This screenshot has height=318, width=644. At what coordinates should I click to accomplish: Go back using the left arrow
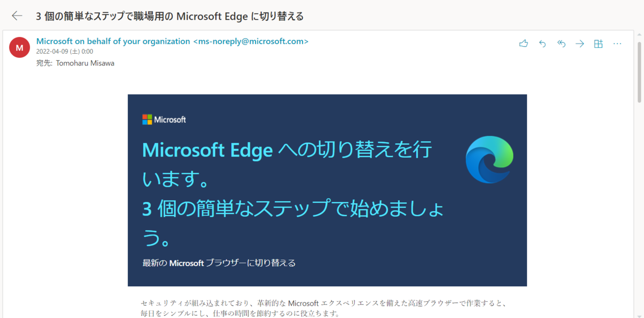17,16
